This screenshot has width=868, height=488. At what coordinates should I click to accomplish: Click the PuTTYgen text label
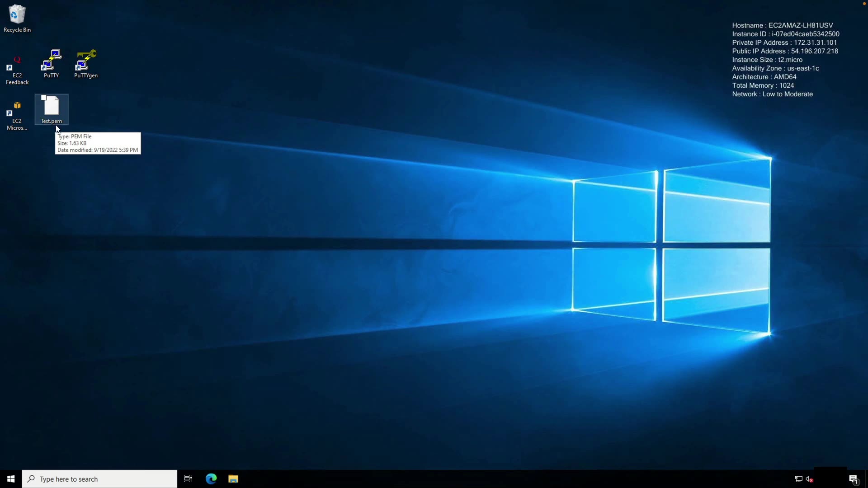coord(86,75)
